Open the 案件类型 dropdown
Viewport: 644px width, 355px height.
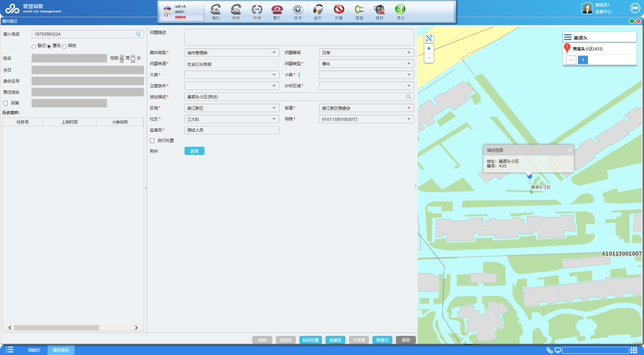click(x=232, y=53)
